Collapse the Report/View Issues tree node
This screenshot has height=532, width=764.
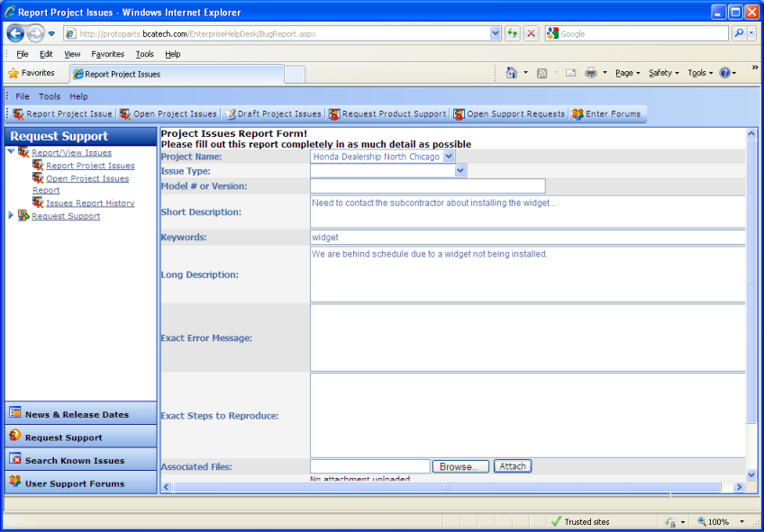10,152
